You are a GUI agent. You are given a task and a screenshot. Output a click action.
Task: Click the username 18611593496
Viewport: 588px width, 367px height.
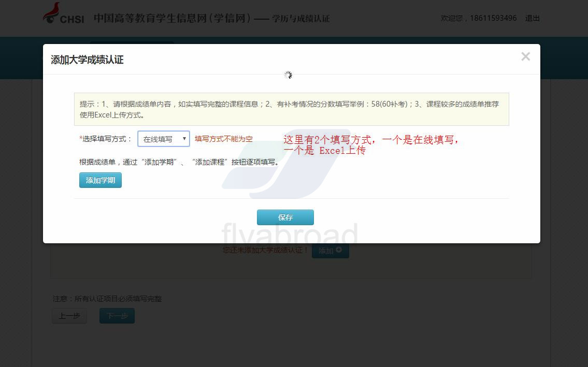pos(493,18)
